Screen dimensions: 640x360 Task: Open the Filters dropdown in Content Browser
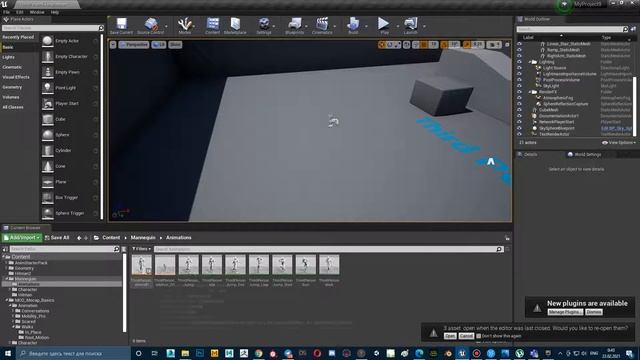(x=141, y=249)
